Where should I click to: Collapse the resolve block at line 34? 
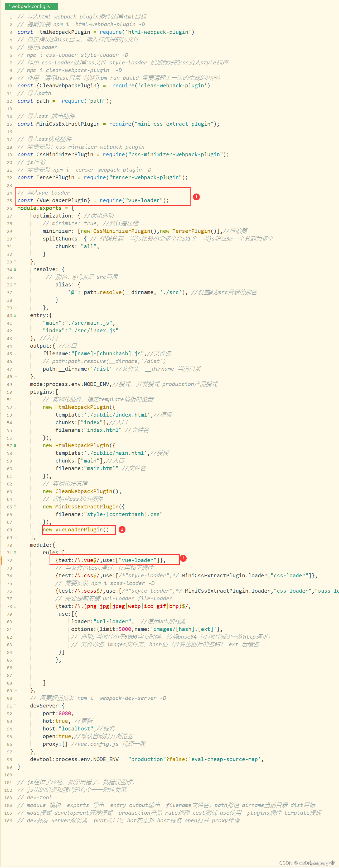tap(15, 270)
